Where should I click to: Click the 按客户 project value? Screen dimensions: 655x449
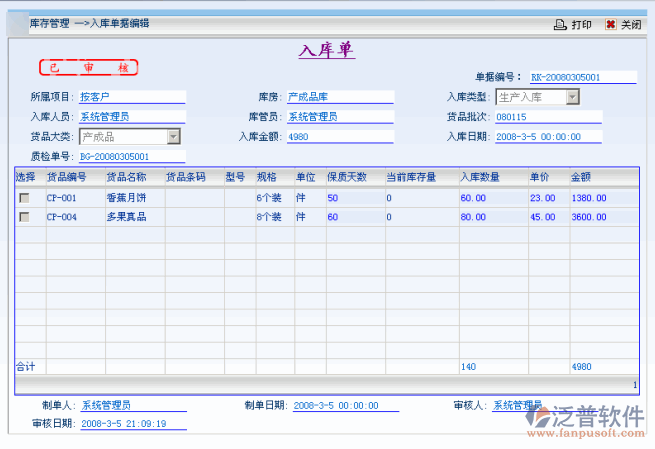[x=131, y=97]
